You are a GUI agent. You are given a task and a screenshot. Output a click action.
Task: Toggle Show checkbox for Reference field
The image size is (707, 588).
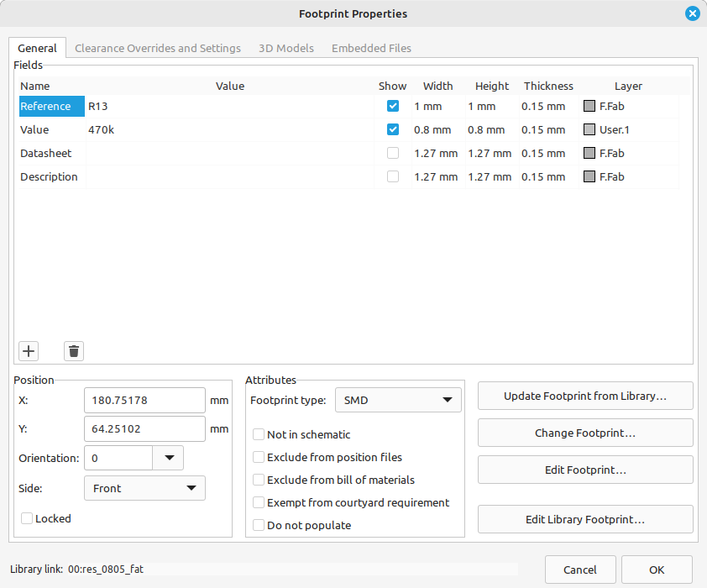(x=393, y=106)
